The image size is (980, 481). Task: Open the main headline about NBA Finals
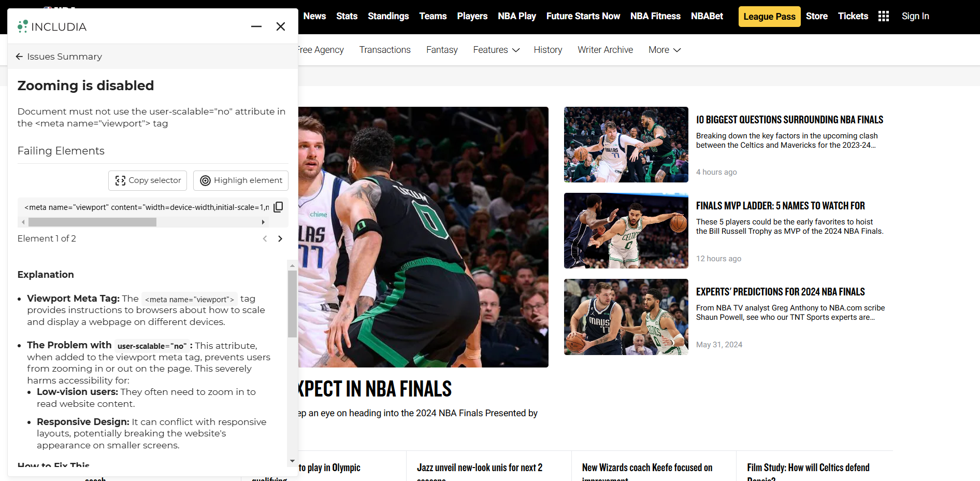(x=375, y=389)
